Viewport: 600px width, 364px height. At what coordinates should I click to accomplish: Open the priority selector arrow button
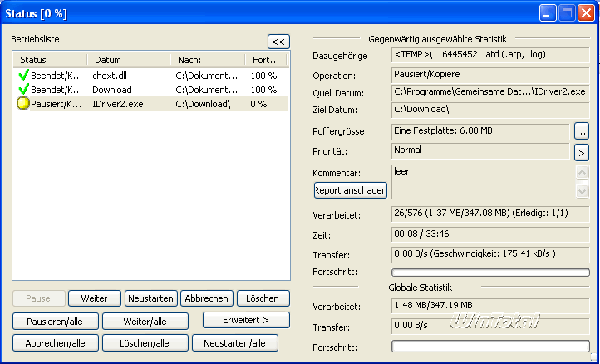click(x=582, y=151)
